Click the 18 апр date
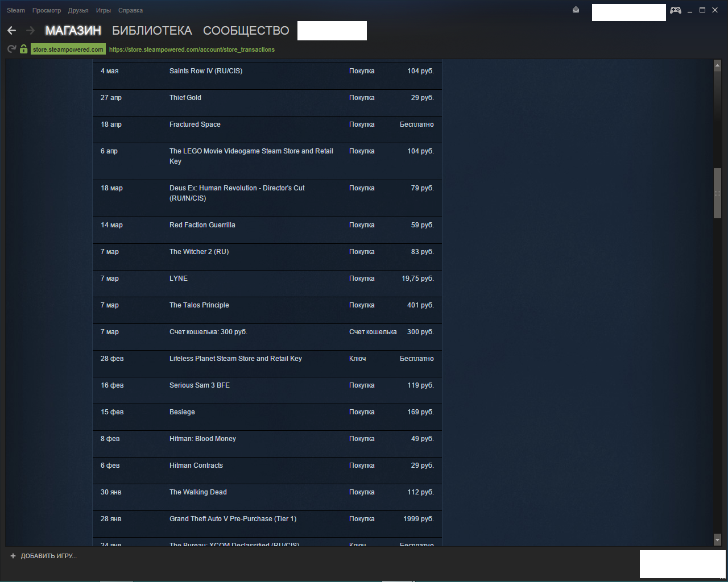728x582 pixels. [x=111, y=124]
